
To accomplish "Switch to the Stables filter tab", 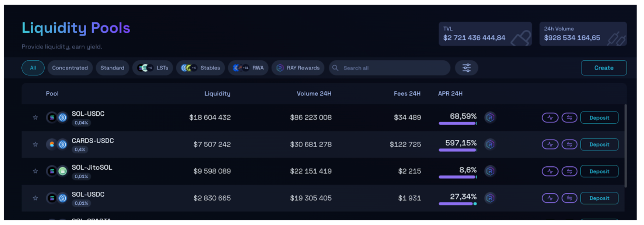I will (x=201, y=68).
